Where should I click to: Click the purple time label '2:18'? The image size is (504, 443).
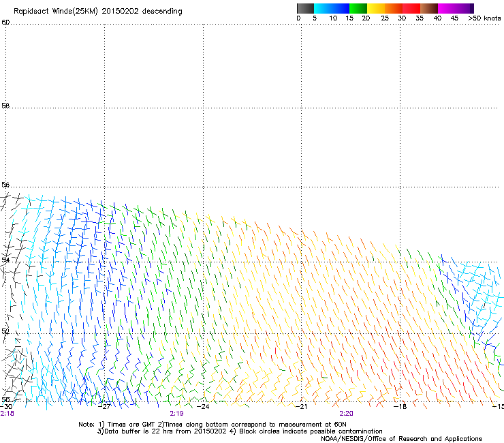(x=7, y=414)
